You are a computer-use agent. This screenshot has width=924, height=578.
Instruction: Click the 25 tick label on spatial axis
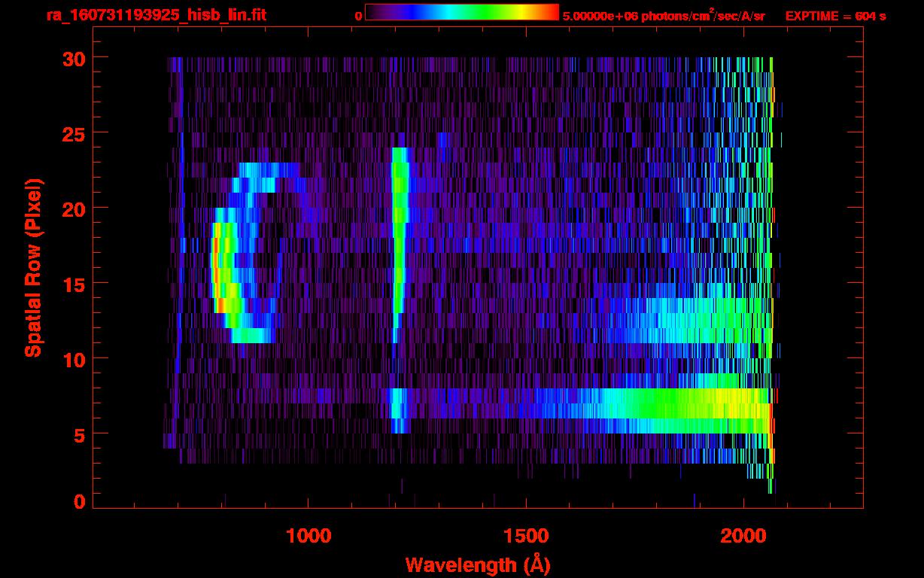(x=71, y=133)
